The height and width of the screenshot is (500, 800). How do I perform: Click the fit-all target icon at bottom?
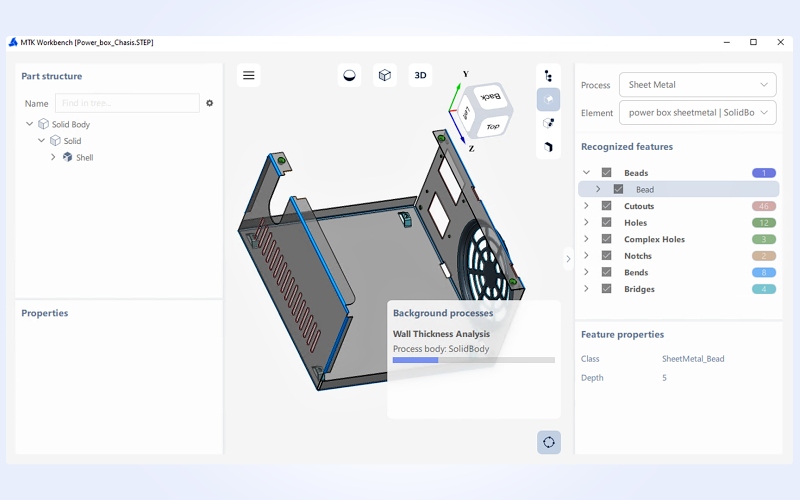click(548, 442)
